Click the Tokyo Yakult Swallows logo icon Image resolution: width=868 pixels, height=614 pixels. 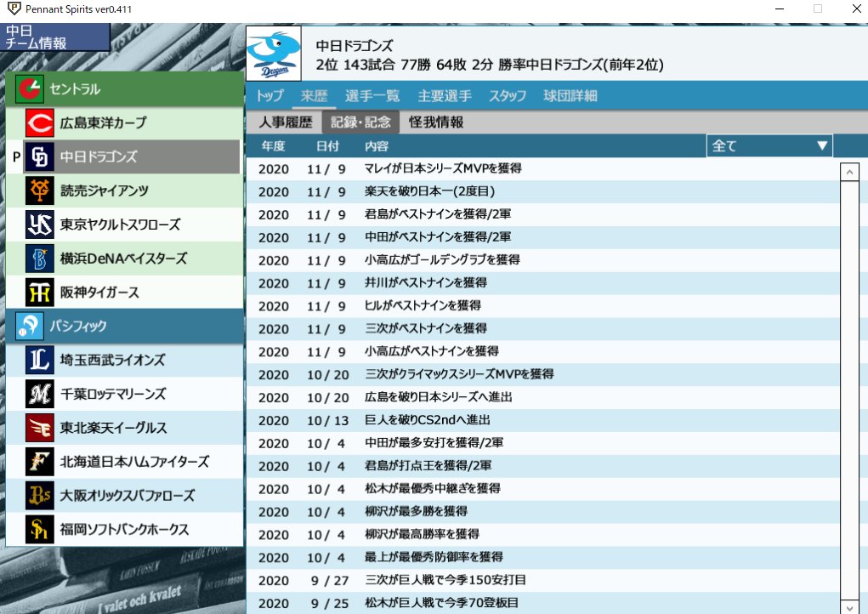tap(40, 225)
